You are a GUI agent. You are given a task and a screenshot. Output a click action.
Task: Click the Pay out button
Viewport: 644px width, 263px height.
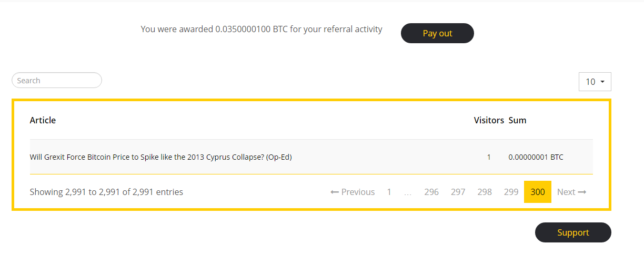(x=437, y=33)
